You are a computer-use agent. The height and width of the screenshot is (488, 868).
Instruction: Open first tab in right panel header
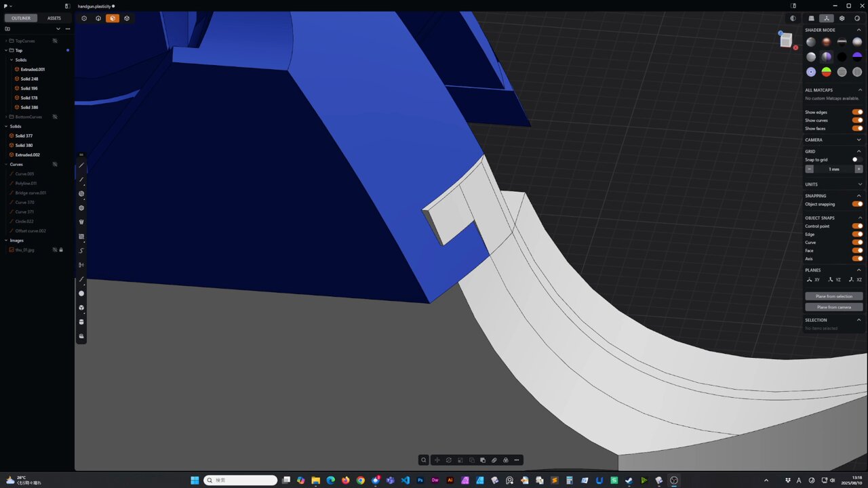pyautogui.click(x=811, y=18)
